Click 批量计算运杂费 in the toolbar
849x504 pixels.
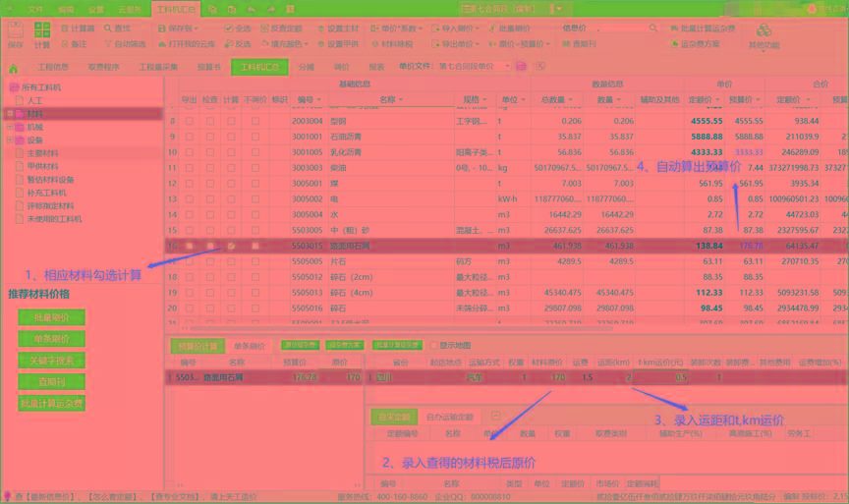click(703, 28)
